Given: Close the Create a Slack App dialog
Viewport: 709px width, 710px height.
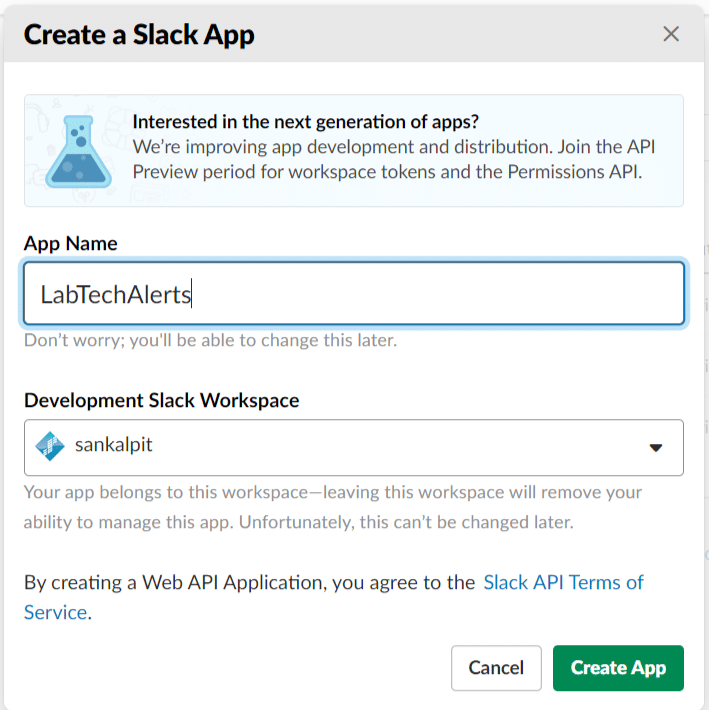Looking at the screenshot, I should (671, 34).
